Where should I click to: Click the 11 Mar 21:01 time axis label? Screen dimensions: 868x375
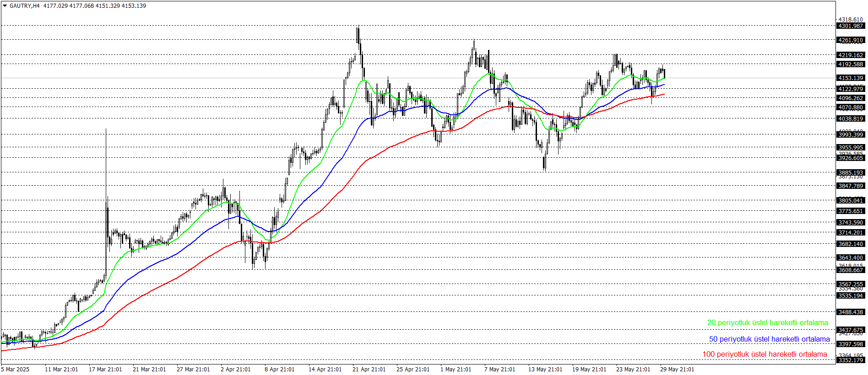pos(61,370)
